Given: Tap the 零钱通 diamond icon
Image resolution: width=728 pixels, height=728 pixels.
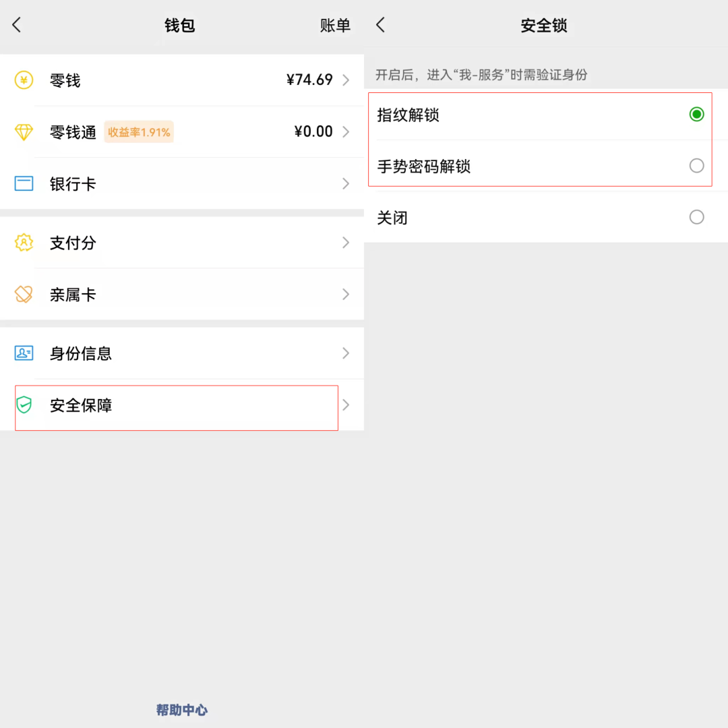Looking at the screenshot, I should coord(24,132).
